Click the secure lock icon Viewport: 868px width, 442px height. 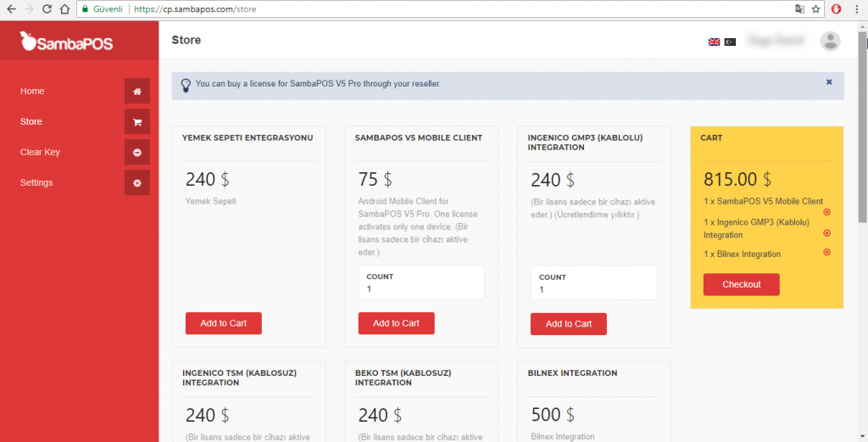[86, 8]
